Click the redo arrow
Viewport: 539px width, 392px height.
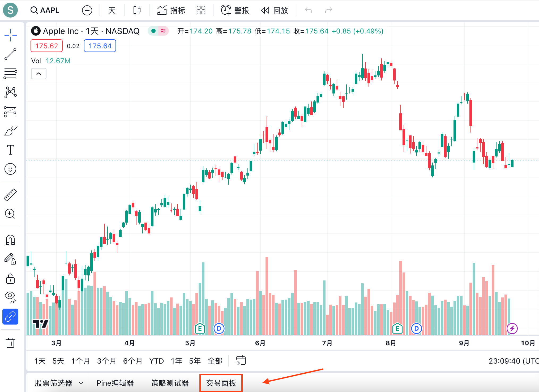click(329, 10)
